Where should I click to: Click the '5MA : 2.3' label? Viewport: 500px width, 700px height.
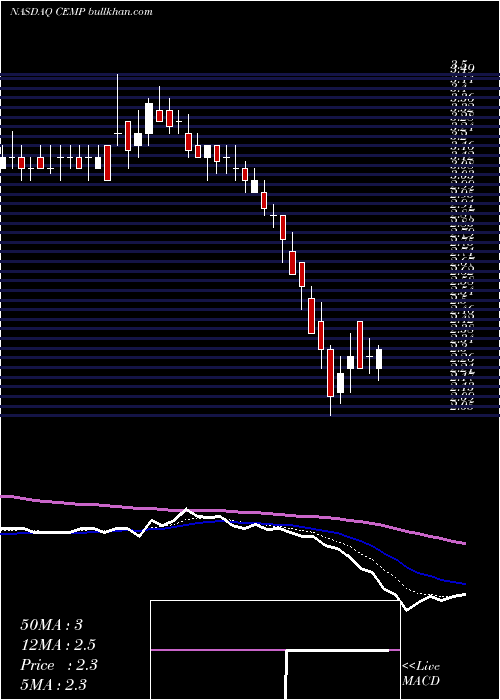coord(54,684)
